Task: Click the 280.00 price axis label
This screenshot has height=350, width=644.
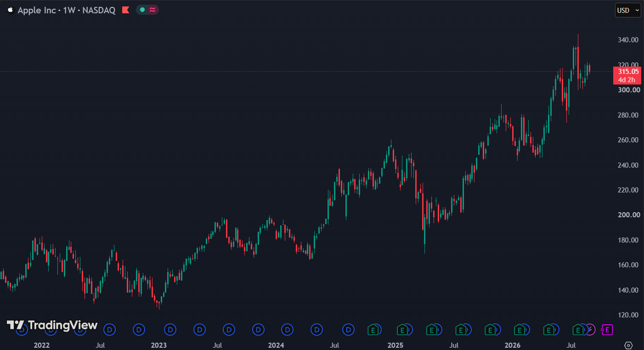Action: click(x=628, y=115)
